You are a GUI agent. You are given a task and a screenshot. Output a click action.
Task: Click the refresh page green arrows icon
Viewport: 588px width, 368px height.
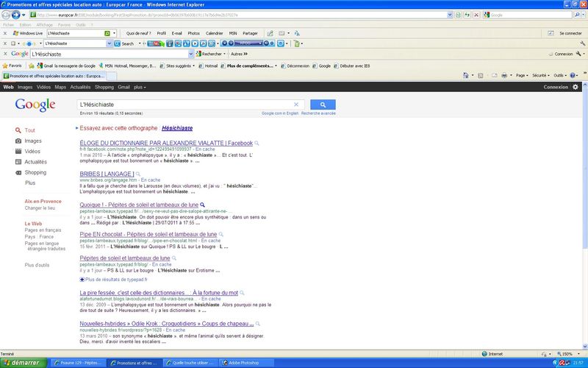point(467,15)
